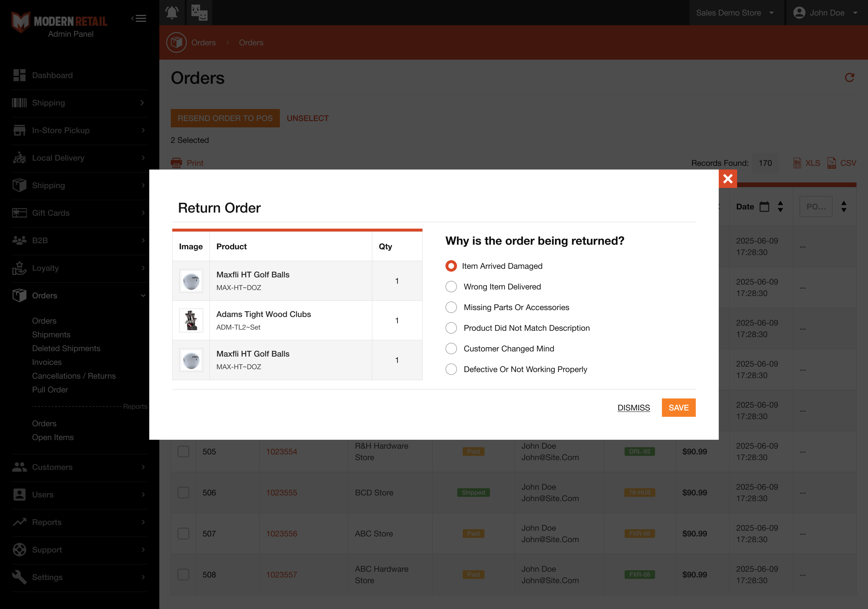This screenshot has height=609, width=868.
Task: Expand the Local Delivery chevron
Action: pos(143,158)
